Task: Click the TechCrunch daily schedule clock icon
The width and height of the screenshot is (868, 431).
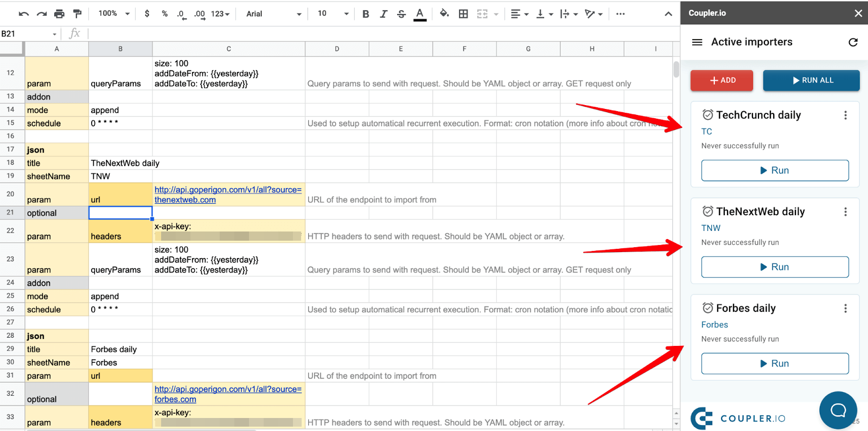Action: tap(707, 114)
